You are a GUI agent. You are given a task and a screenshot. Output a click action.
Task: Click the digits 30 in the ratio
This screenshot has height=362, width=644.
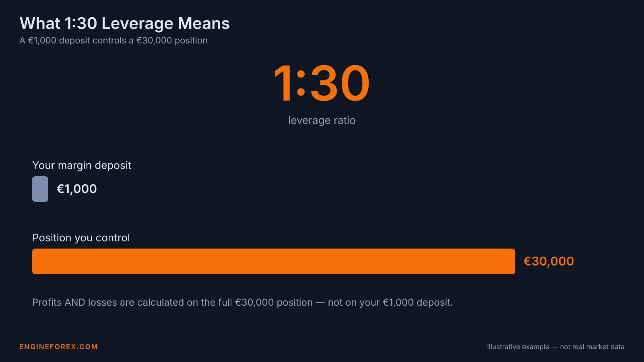pyautogui.click(x=340, y=84)
